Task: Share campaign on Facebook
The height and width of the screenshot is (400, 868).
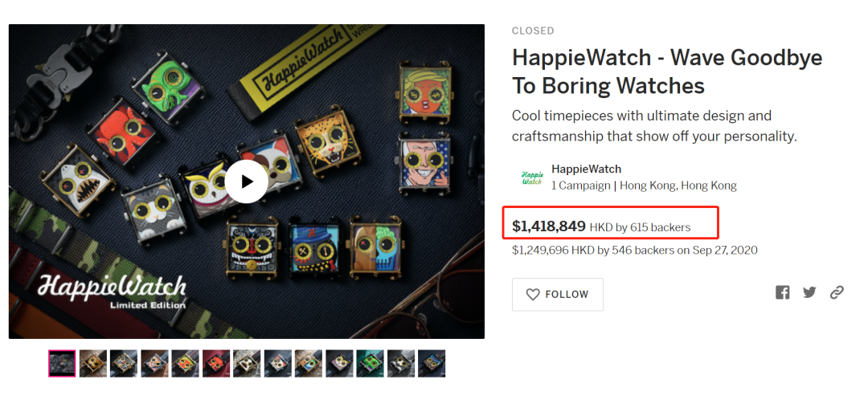Action: (782, 292)
